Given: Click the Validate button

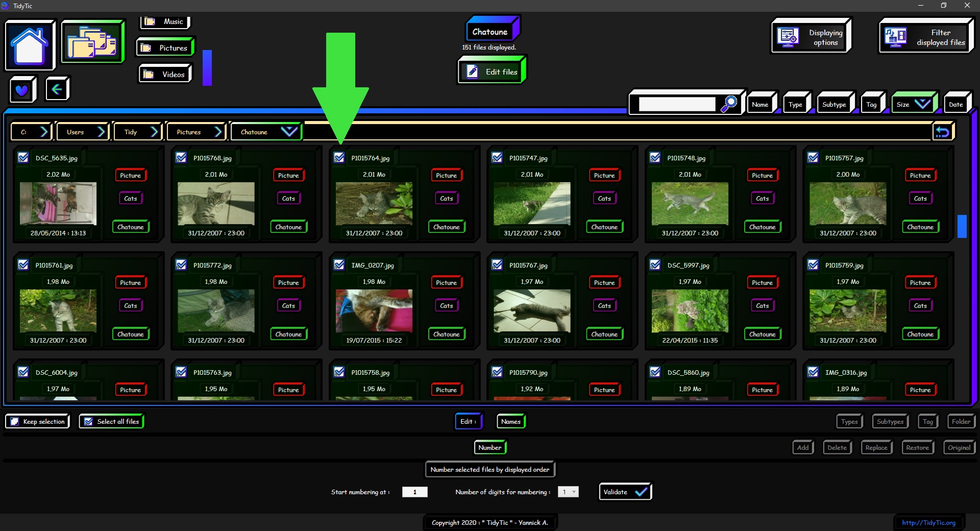Looking at the screenshot, I should click(625, 492).
